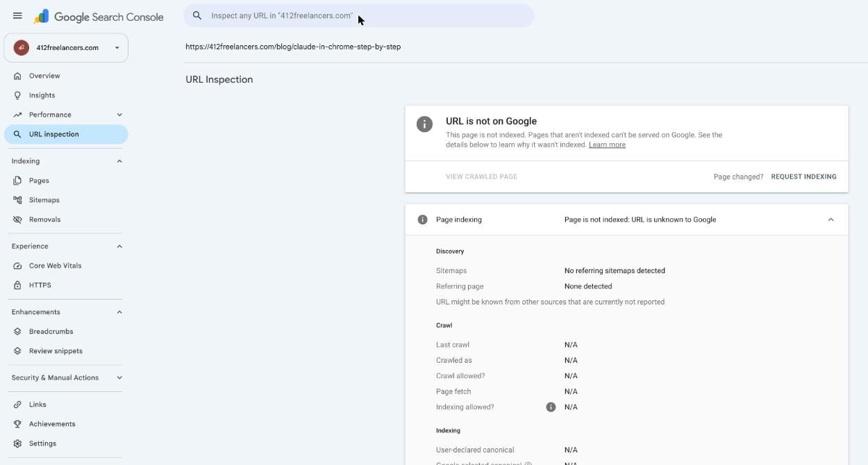868x465 pixels.
Task: Click the Links chain icon
Action: 17,405
